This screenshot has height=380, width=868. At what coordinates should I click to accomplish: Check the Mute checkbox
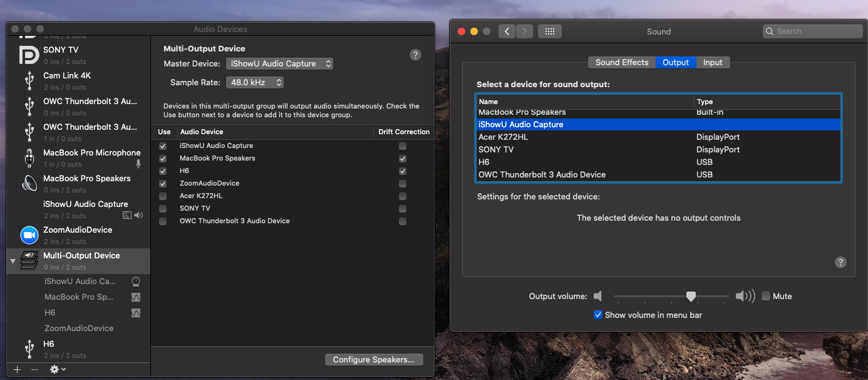click(766, 296)
